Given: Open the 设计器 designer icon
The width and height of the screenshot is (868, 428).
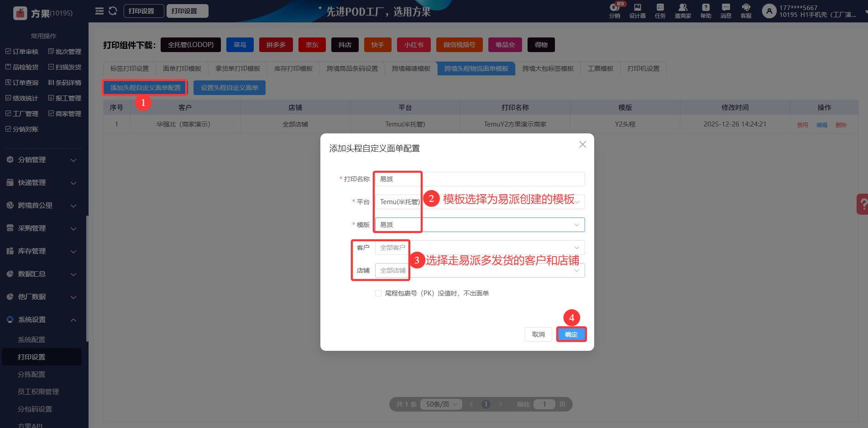Looking at the screenshot, I should (638, 11).
